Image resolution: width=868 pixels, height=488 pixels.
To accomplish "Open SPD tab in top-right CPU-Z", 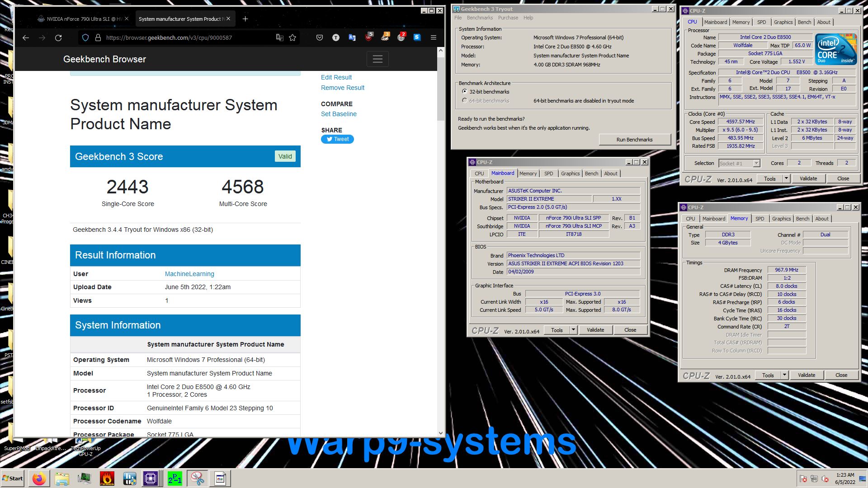I will coord(762,22).
